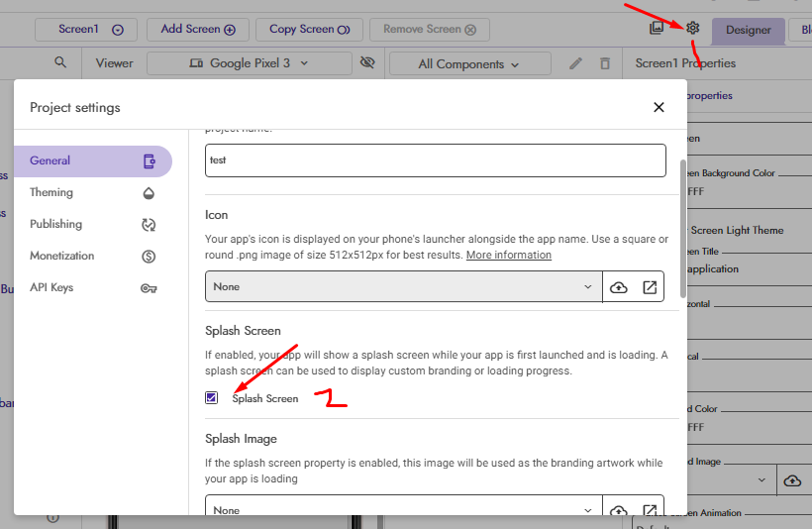Open the Icon None dropdown

click(403, 287)
